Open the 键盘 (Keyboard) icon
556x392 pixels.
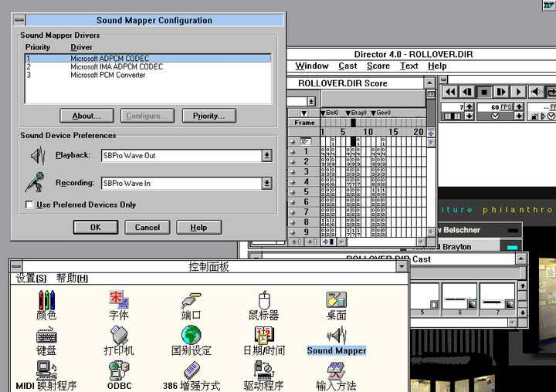point(46,336)
